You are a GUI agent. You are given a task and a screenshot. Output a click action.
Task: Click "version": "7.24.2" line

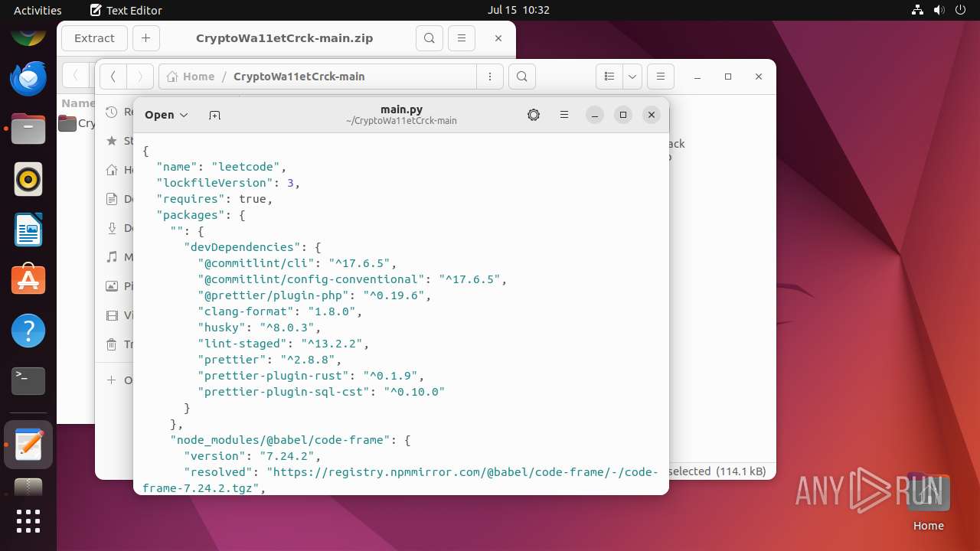pos(252,456)
